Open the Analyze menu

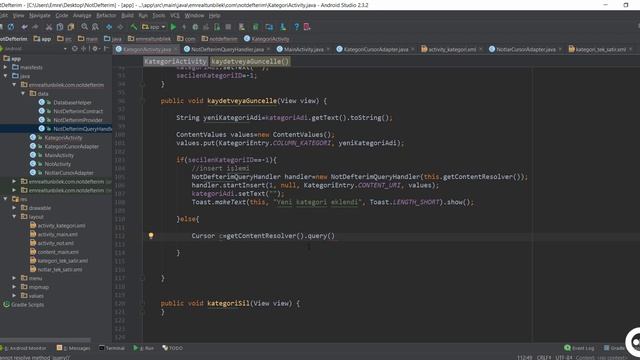(82, 16)
